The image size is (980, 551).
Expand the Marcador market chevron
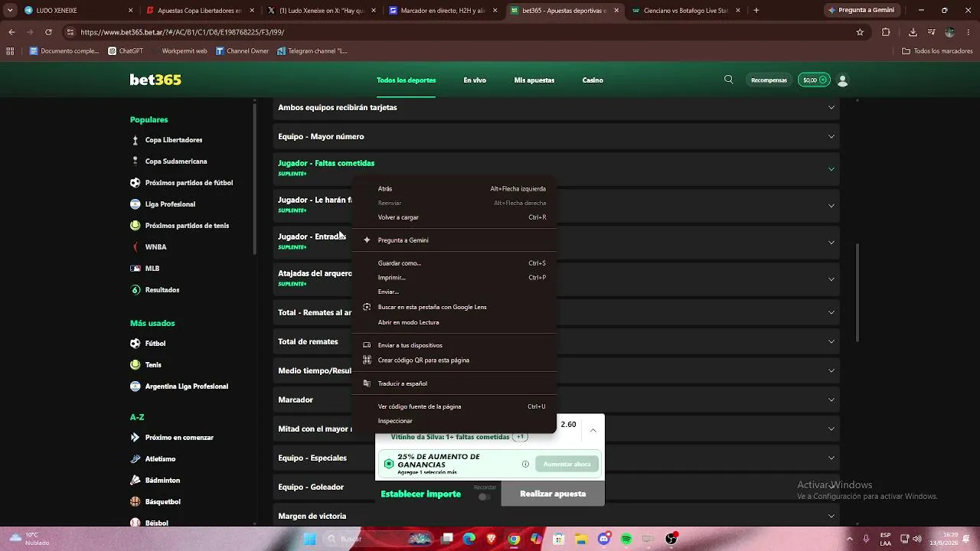pos(831,399)
